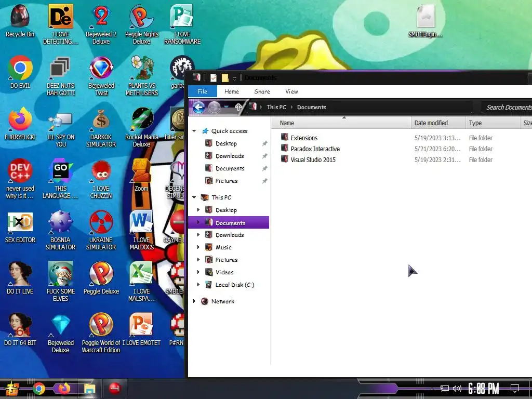Click the new folder quick-access icon
Screen dimensions: 532x399
point(224,78)
